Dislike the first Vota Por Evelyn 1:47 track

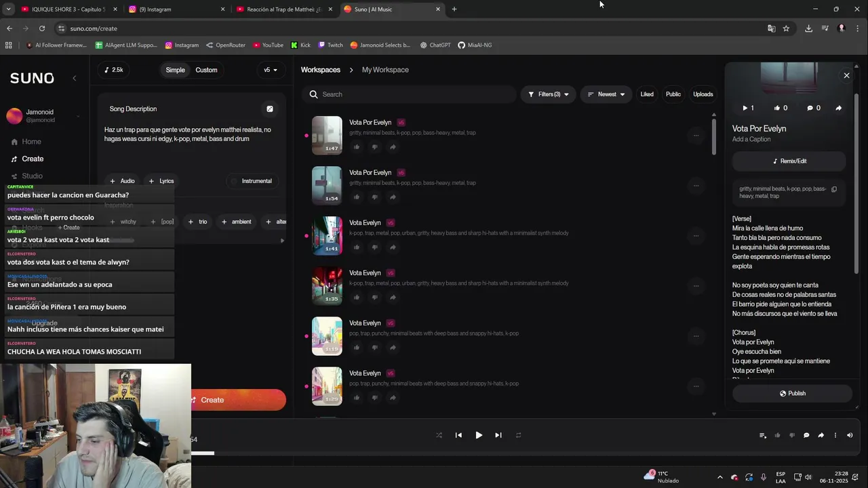tap(374, 147)
